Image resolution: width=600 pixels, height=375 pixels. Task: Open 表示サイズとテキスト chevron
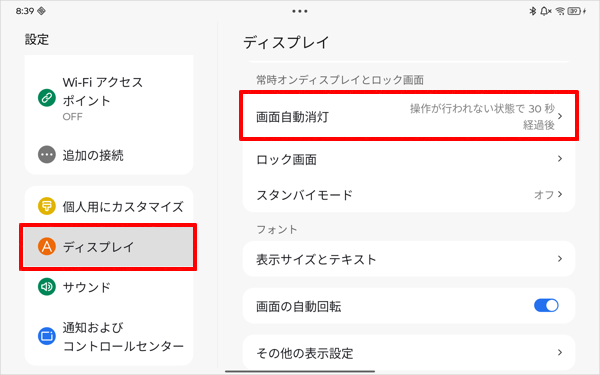(x=560, y=259)
